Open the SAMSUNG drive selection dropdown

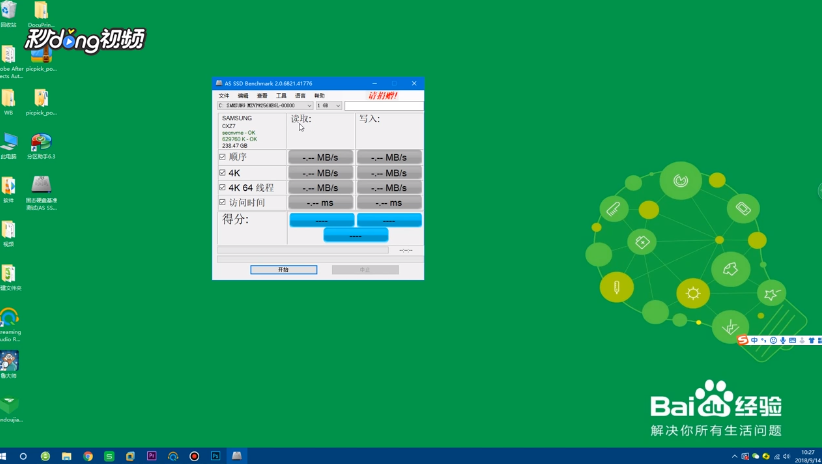[265, 105]
